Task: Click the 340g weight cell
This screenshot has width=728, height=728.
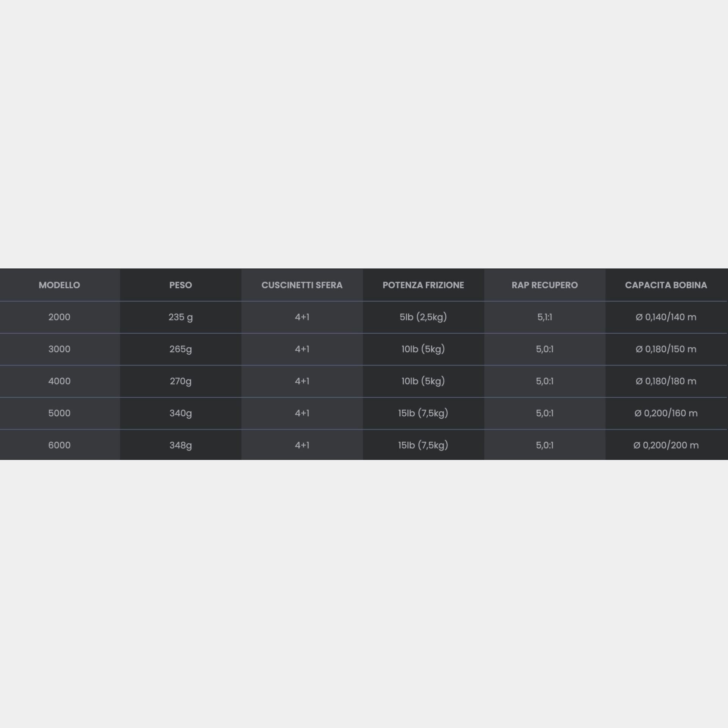Action: tap(180, 413)
